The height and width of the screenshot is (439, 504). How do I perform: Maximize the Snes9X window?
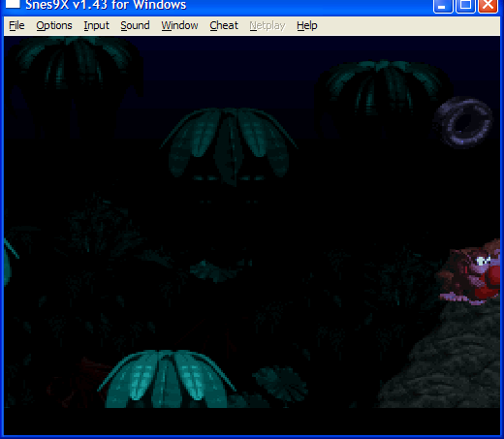pos(465,6)
